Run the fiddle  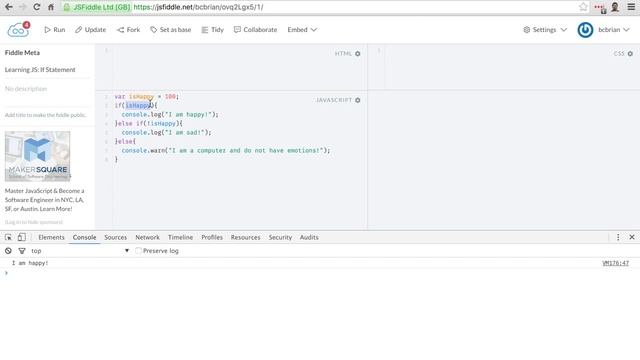55,30
